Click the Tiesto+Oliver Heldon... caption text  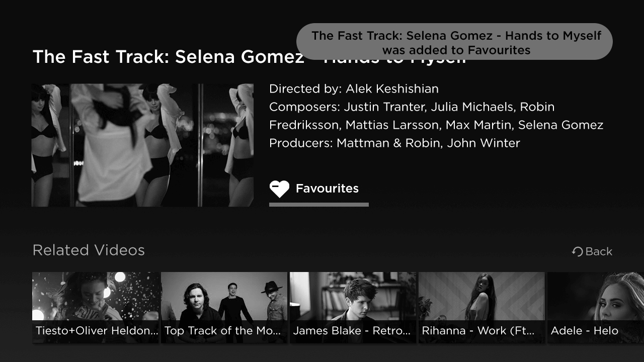[x=97, y=331]
